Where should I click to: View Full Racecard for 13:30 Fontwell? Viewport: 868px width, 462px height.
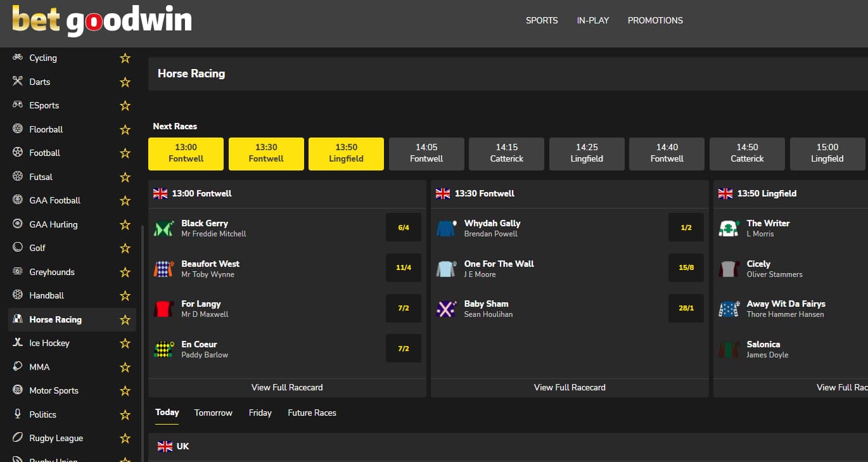click(570, 387)
